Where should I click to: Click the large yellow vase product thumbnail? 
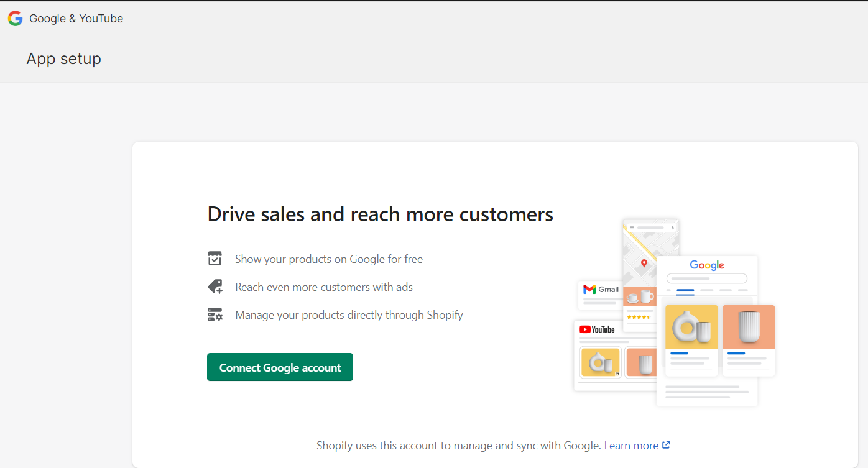(691, 326)
